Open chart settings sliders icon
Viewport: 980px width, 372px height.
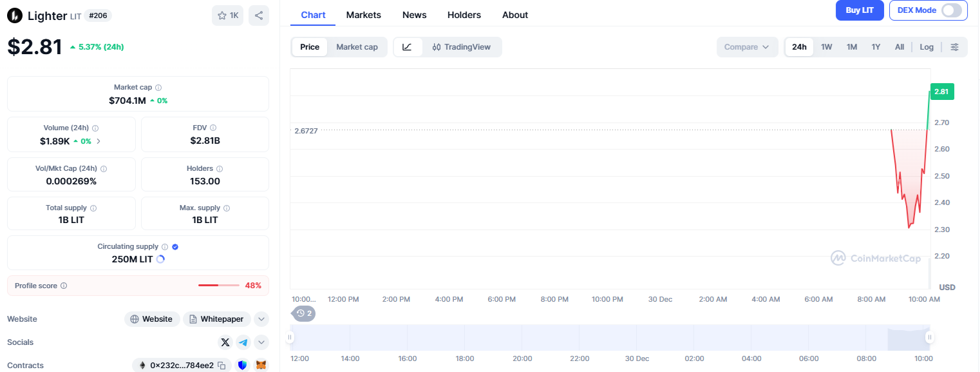click(x=954, y=47)
